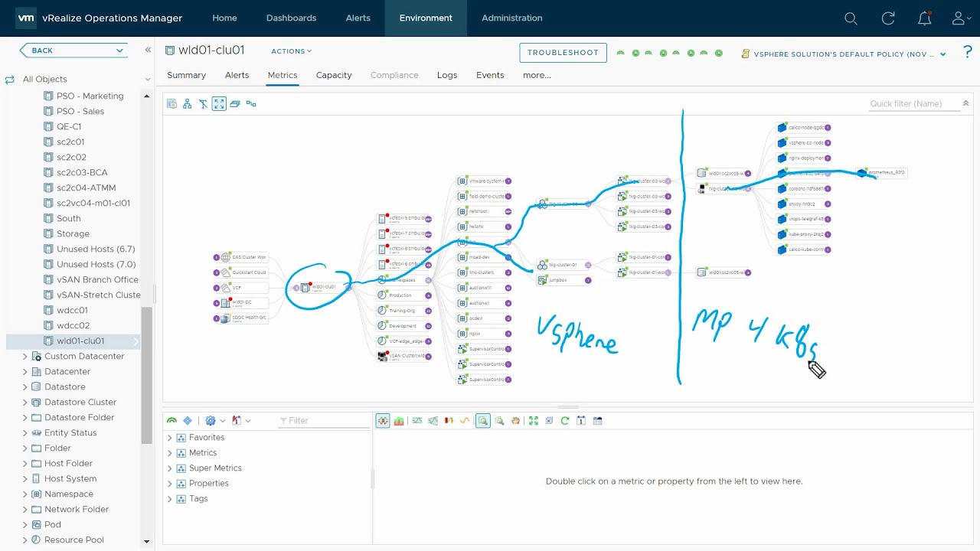Click the green refresh charts icon

[x=565, y=421]
